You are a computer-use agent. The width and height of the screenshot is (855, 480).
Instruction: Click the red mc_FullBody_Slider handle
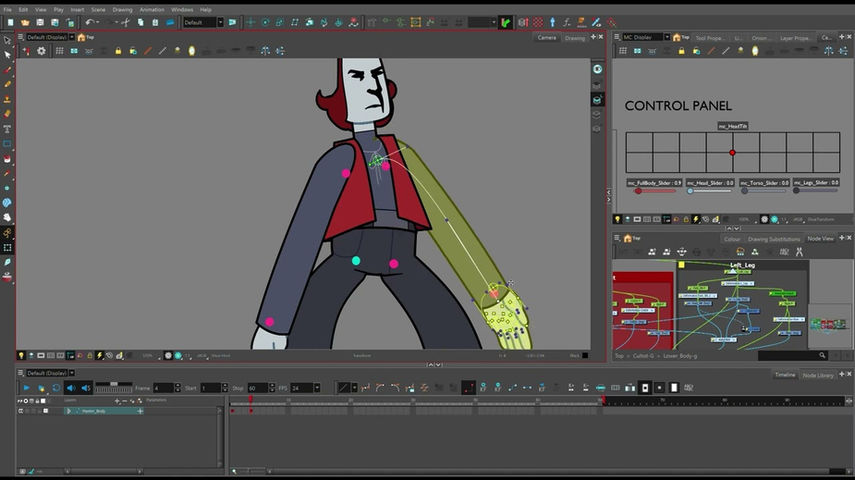tap(637, 191)
